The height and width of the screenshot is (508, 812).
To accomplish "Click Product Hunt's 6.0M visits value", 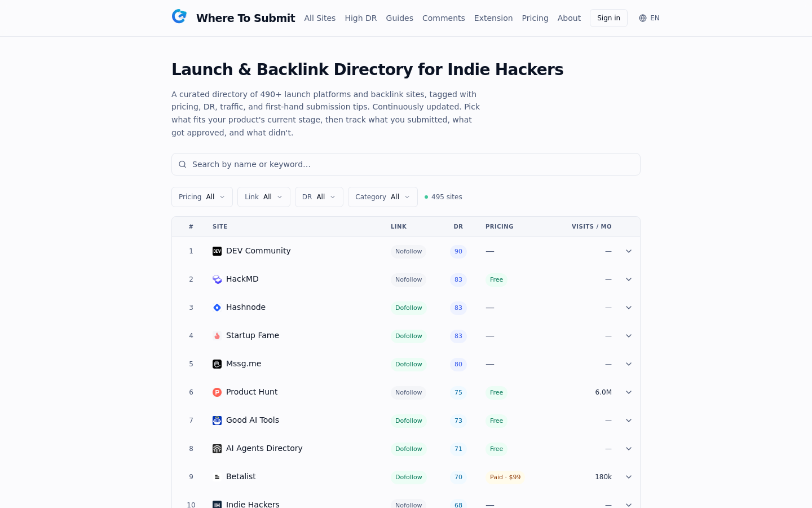I will pyautogui.click(x=603, y=392).
